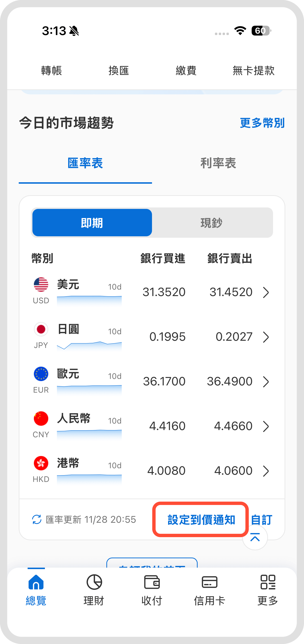The width and height of the screenshot is (304, 644).
Task: Open the 換匯 shortcut
Action: [x=119, y=71]
